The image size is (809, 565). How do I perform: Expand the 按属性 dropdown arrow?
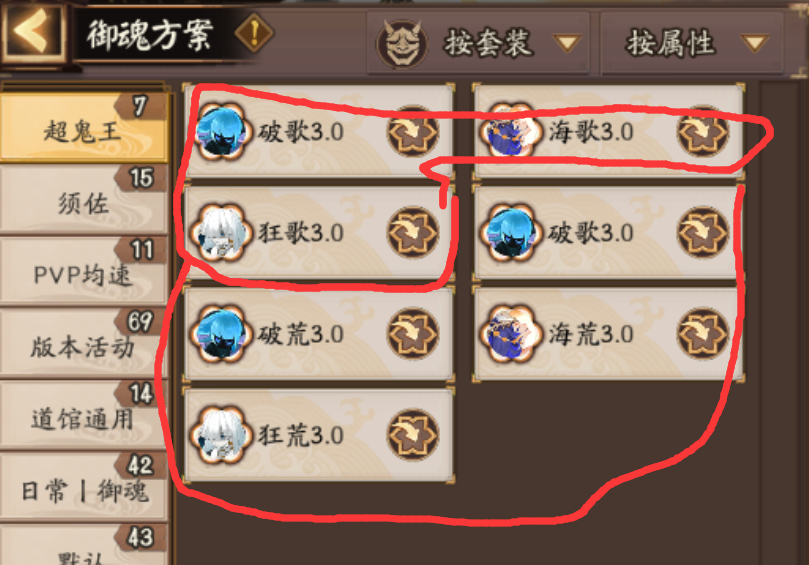755,43
